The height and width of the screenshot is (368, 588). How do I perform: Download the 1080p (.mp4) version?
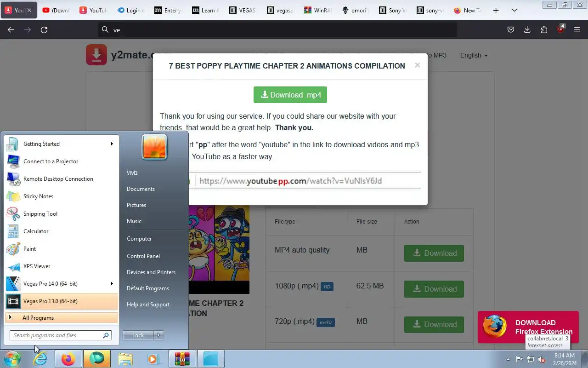[x=434, y=289]
